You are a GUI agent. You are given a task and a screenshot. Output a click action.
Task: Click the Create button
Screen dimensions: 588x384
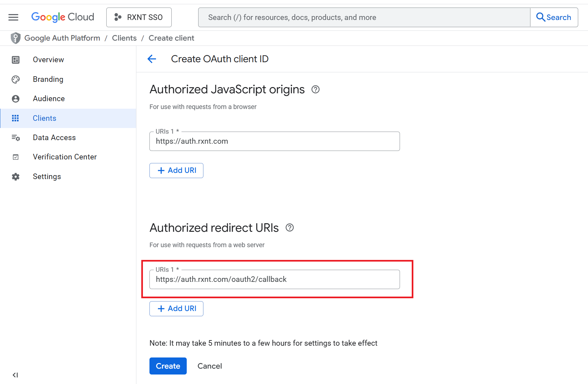point(168,366)
